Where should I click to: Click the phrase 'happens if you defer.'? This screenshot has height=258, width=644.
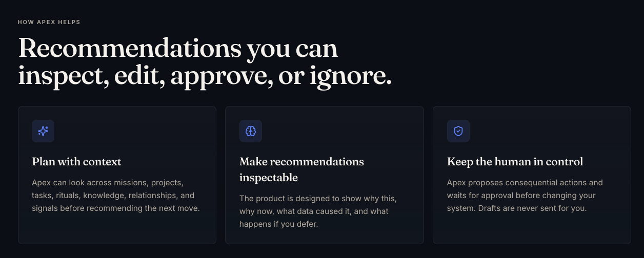(279, 224)
